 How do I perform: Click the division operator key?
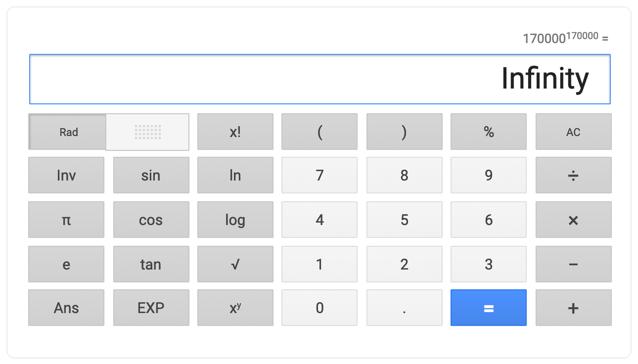(x=573, y=175)
